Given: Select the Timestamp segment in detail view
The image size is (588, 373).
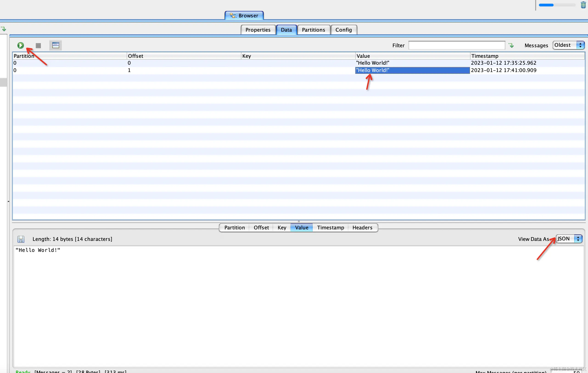Looking at the screenshot, I should 330,228.
